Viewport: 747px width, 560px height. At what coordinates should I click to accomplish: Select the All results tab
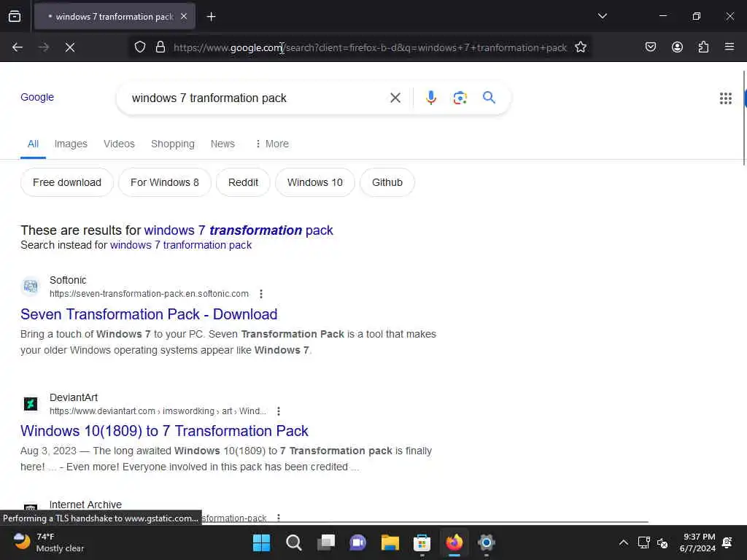33,144
